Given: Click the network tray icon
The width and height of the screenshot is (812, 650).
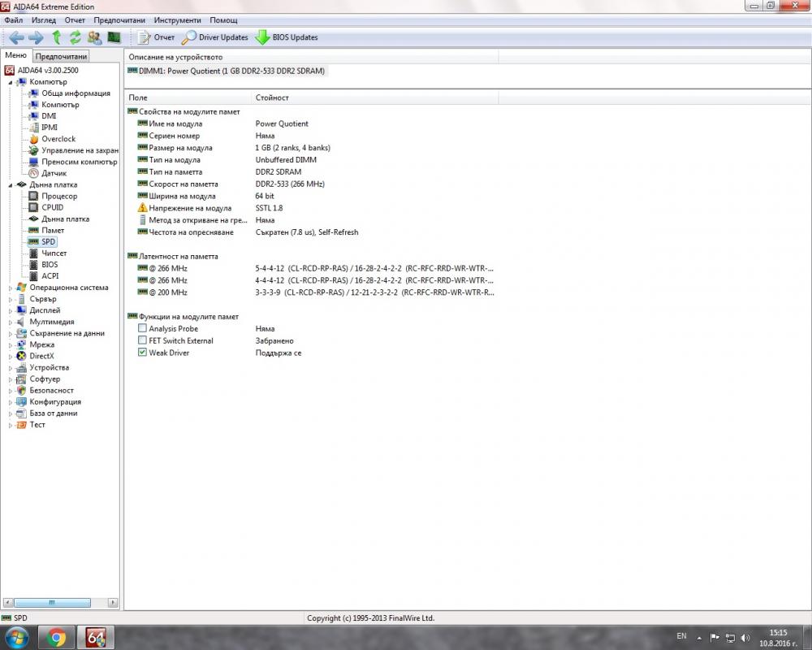Looking at the screenshot, I should [x=730, y=638].
